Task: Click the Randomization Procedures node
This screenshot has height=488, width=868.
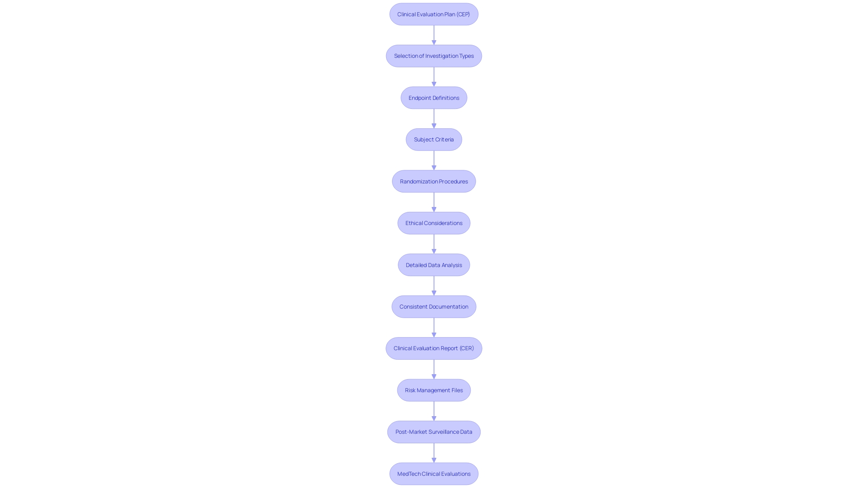Action: pos(434,181)
